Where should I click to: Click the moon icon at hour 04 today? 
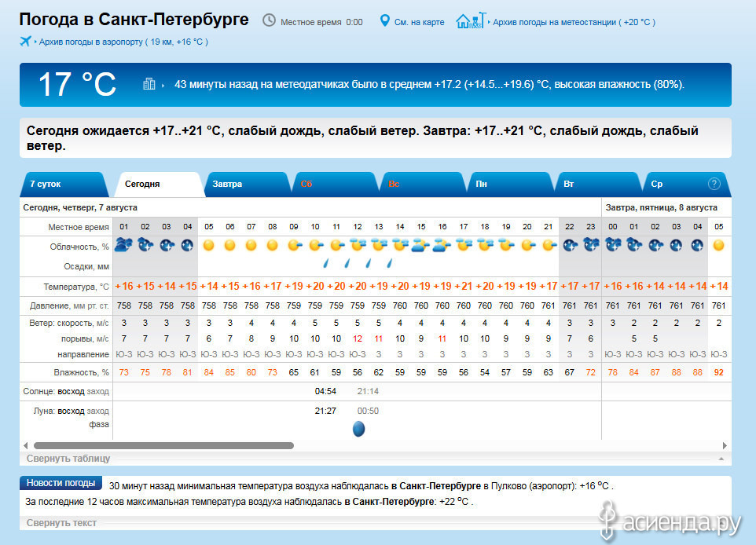(x=187, y=245)
